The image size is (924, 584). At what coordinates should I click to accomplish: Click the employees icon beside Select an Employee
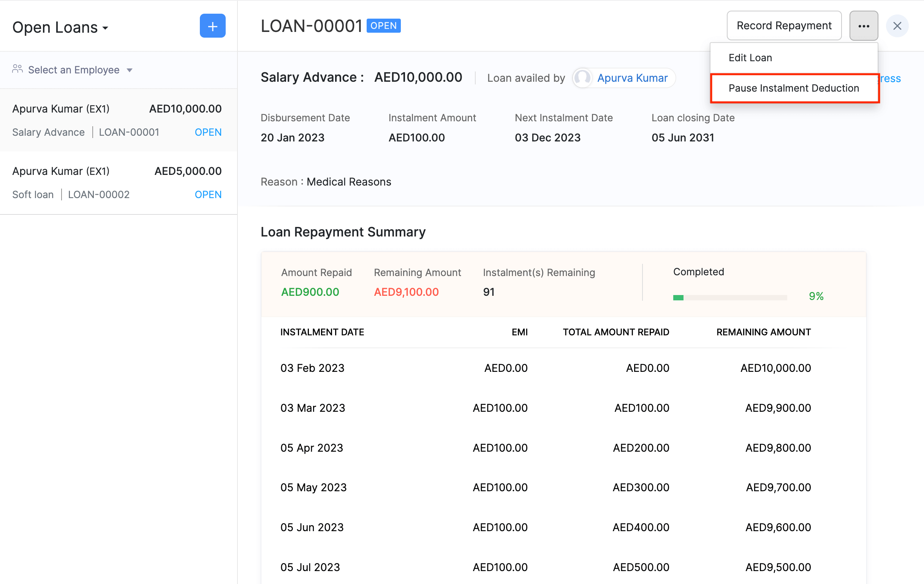point(17,69)
